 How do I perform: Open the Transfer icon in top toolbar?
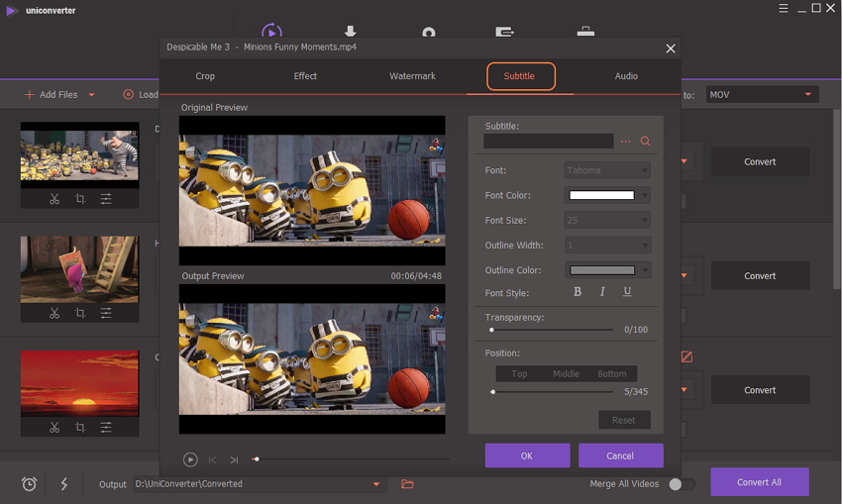click(x=504, y=33)
